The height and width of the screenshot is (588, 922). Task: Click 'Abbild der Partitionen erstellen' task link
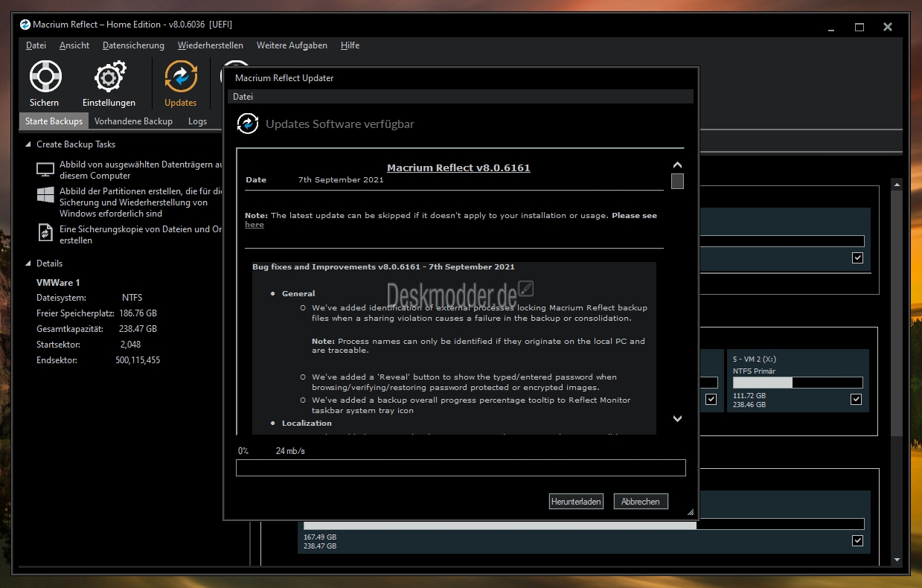pos(141,202)
